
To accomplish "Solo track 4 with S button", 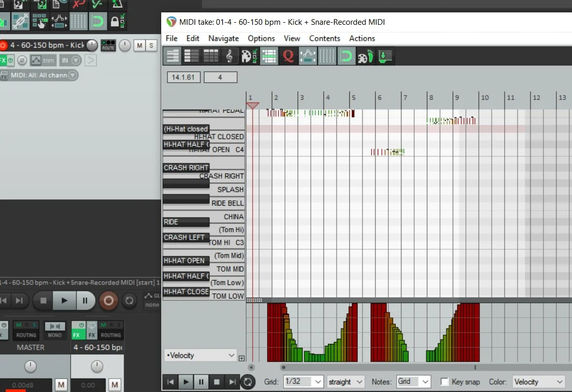I will 151,45.
